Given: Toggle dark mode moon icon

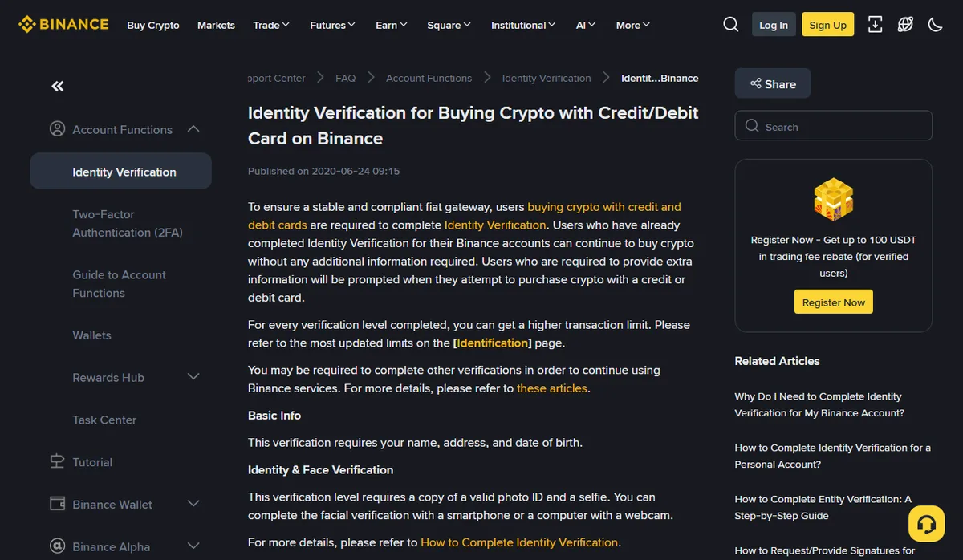Looking at the screenshot, I should click(x=935, y=25).
